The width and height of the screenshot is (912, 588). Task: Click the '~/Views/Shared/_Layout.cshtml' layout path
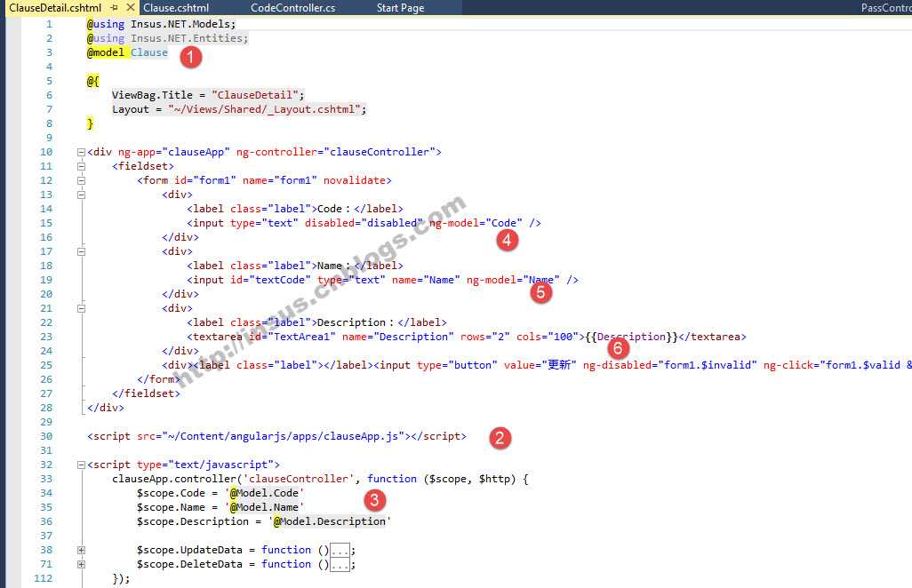pos(265,109)
